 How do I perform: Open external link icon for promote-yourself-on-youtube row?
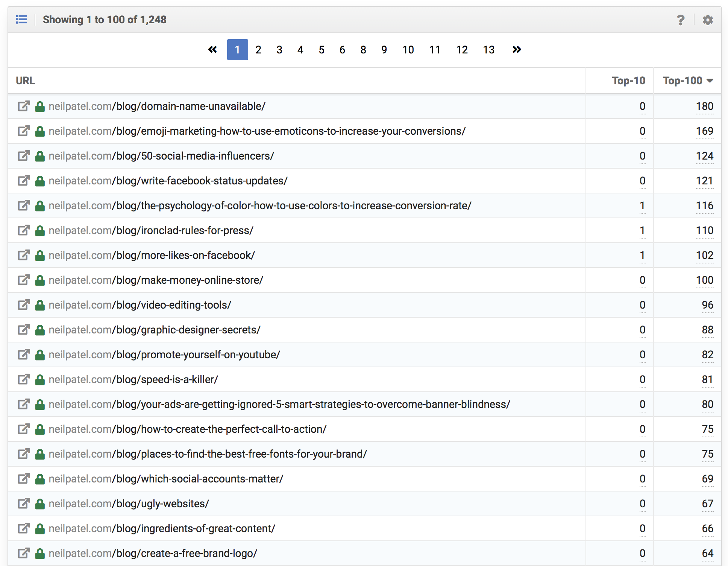(24, 355)
